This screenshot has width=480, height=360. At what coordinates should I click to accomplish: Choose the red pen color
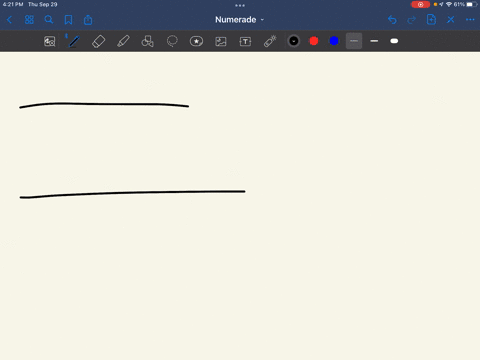314,41
